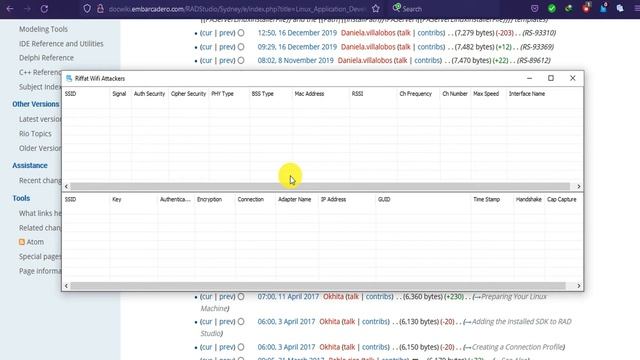640x360 pixels.
Task: Click the padlock site security icon
Action: click(x=100, y=9)
